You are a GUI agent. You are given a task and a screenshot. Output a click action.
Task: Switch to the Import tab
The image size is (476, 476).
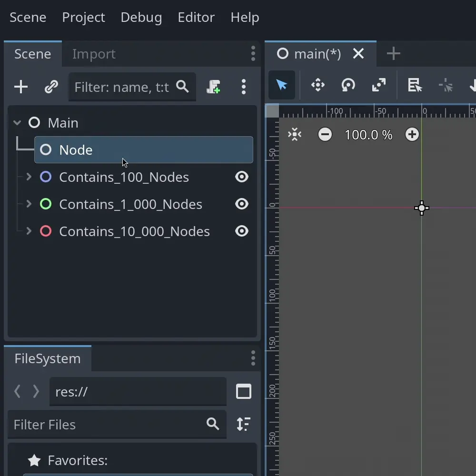click(x=94, y=54)
